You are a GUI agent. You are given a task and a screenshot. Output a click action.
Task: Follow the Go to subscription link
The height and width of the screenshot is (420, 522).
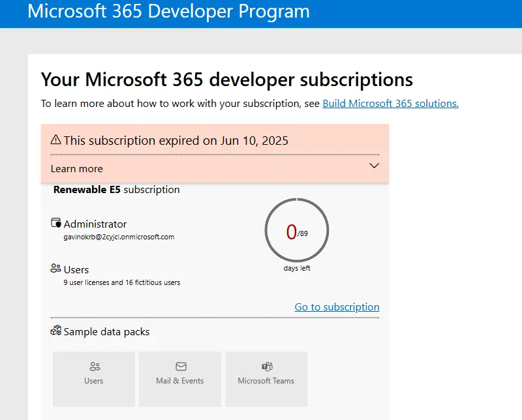click(337, 307)
